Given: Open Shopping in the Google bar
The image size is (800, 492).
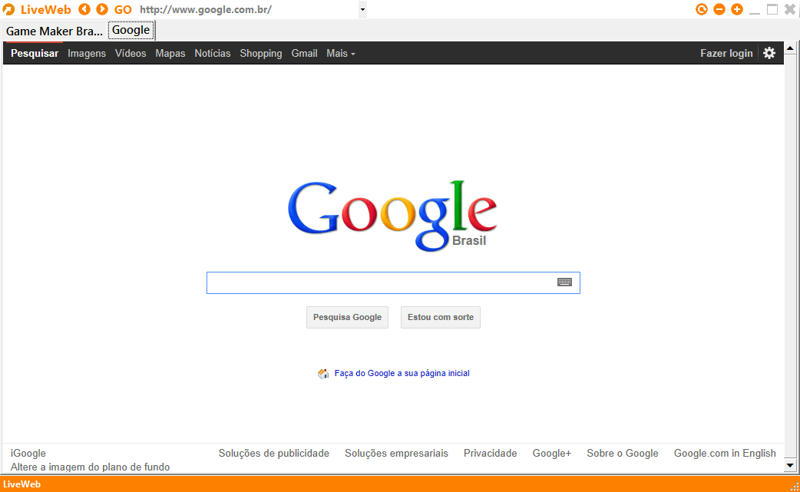Looking at the screenshot, I should click(261, 53).
